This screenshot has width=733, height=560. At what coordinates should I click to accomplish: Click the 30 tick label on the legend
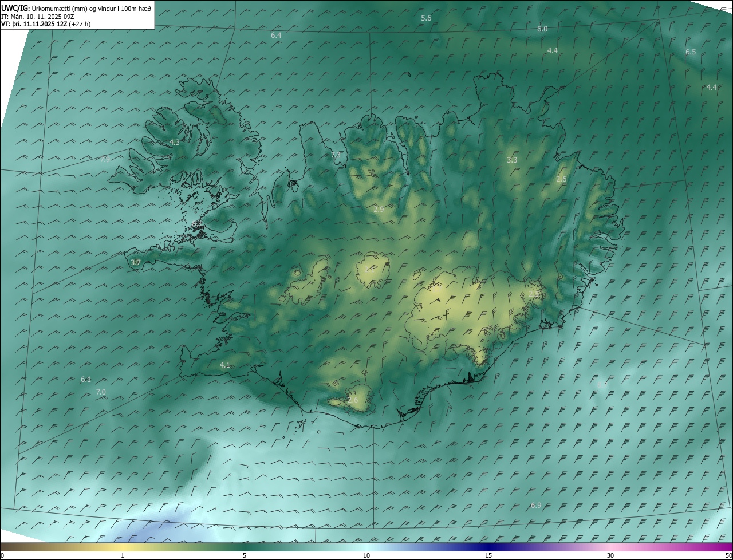(610, 556)
